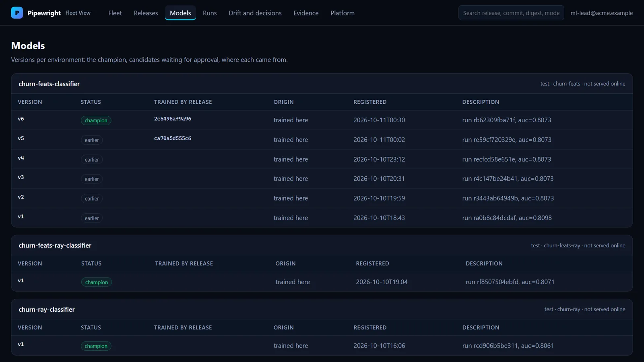Viewport: 644px width, 362px height.
Task: Click release hash 2c5496af9a96
Action: (x=173, y=119)
